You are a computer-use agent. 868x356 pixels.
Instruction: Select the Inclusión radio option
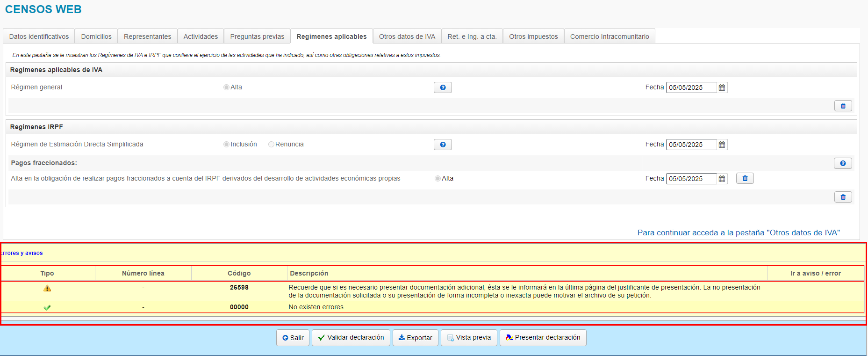coord(226,145)
